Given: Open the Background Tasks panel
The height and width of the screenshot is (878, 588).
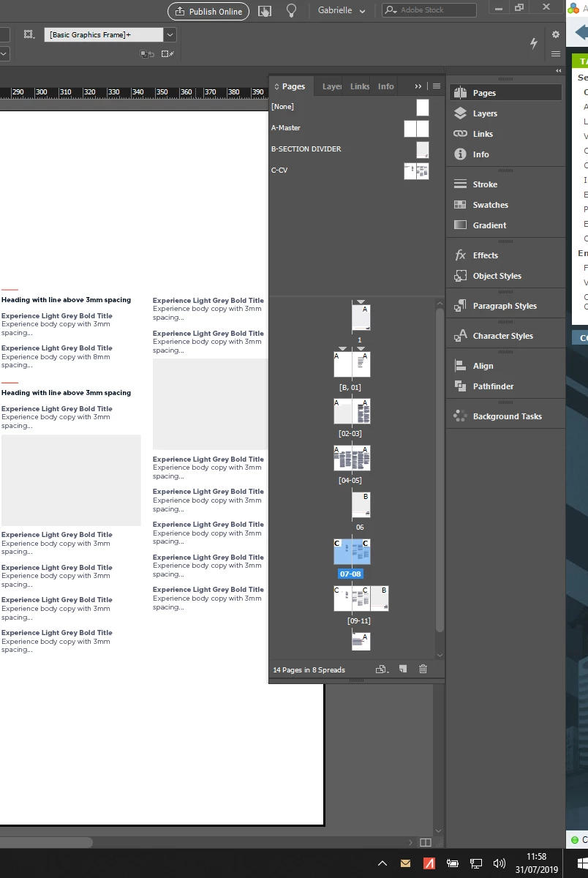Looking at the screenshot, I should (506, 416).
